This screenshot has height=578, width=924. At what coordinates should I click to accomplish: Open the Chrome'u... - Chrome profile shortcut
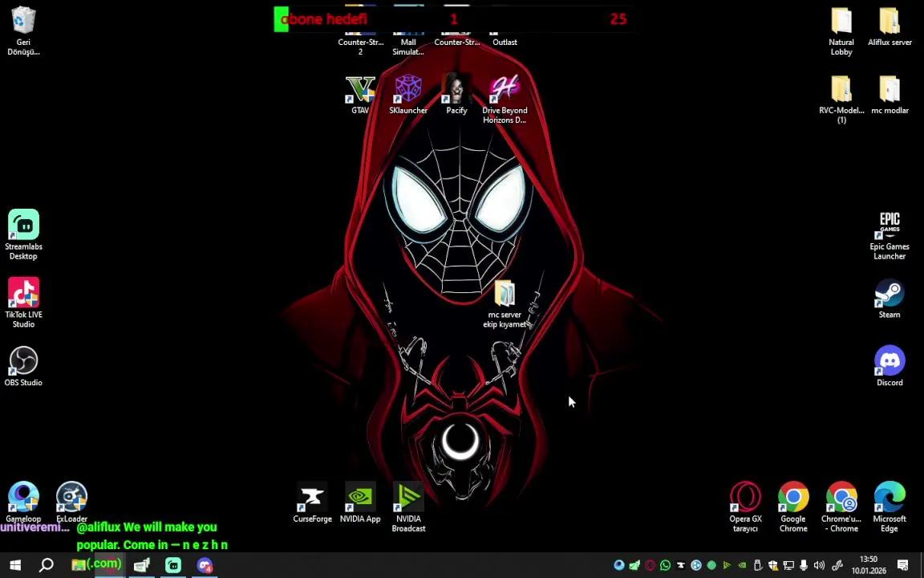[x=841, y=507]
